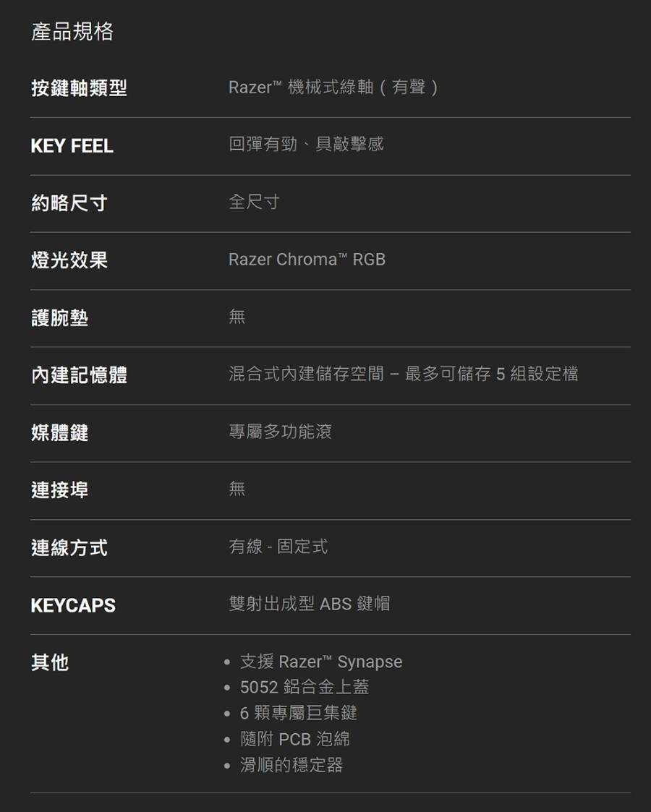Select the 按鍵軸類型 row label

click(79, 88)
